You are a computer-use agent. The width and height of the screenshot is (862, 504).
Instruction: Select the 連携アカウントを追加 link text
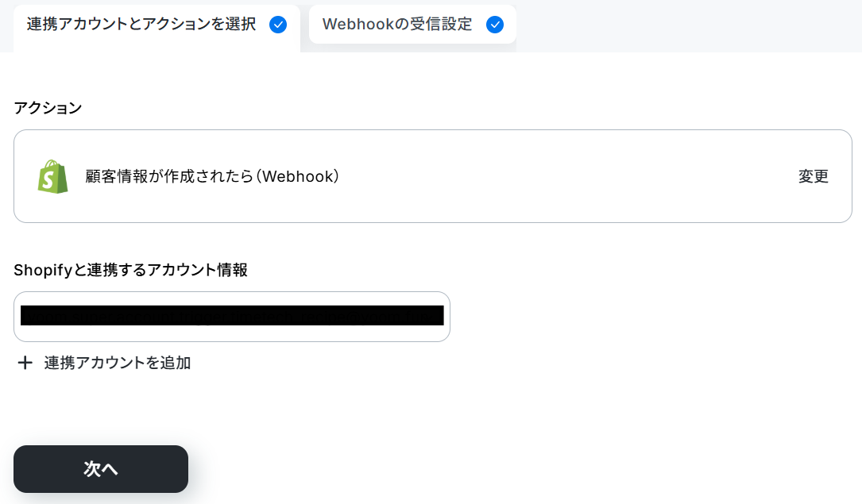tap(117, 363)
